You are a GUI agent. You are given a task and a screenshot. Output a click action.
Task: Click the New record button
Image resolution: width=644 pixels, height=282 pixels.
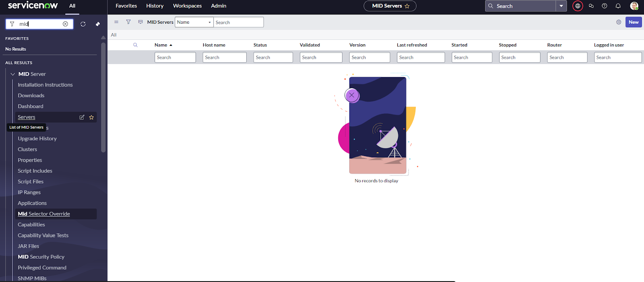(634, 22)
